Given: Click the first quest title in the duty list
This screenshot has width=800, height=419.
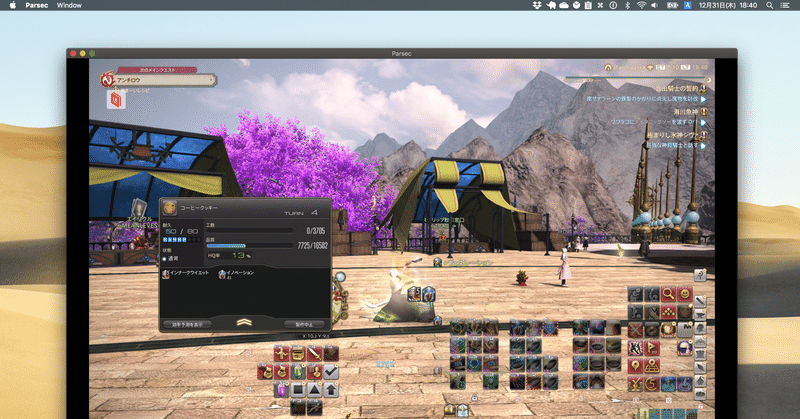Looking at the screenshot, I should 676,89.
